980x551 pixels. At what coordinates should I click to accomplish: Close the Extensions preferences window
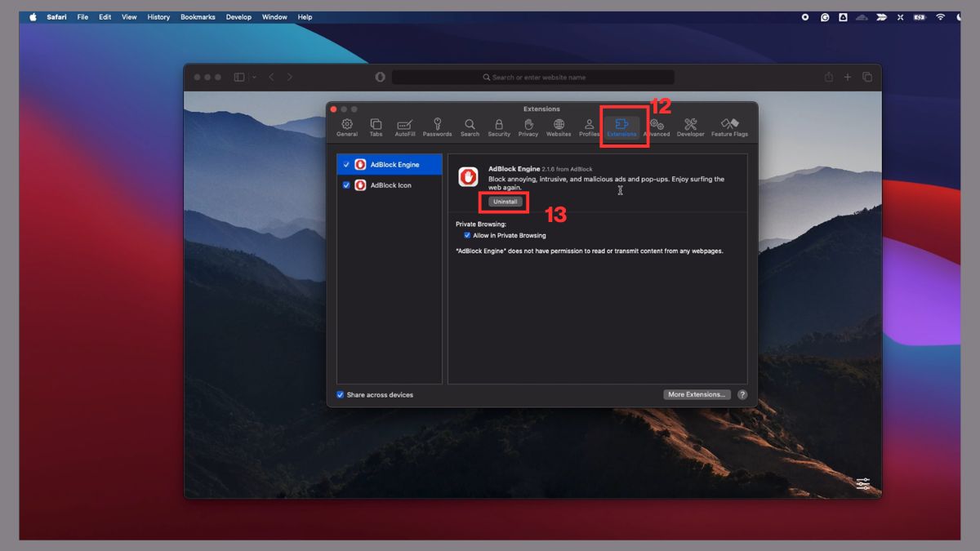tap(333, 109)
